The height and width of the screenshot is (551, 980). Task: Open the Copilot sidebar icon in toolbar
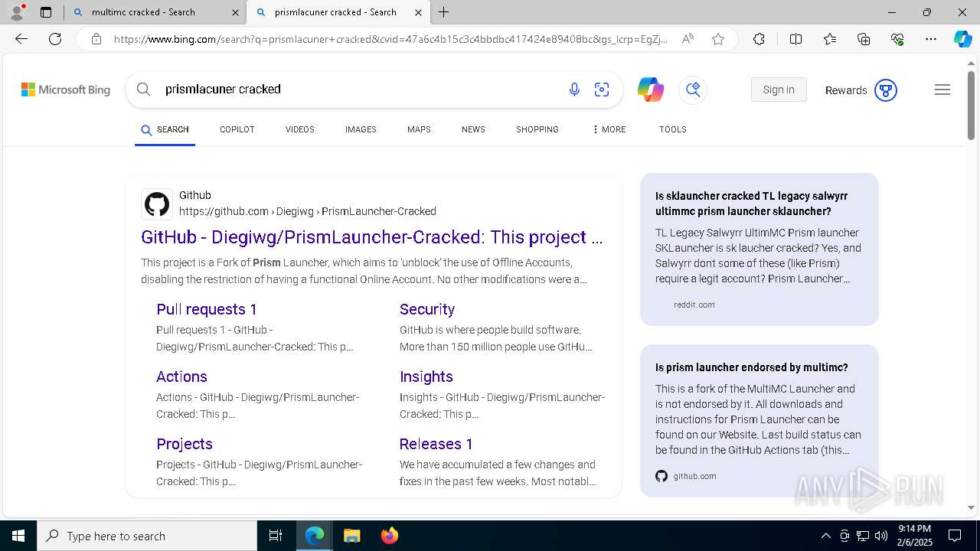click(962, 39)
